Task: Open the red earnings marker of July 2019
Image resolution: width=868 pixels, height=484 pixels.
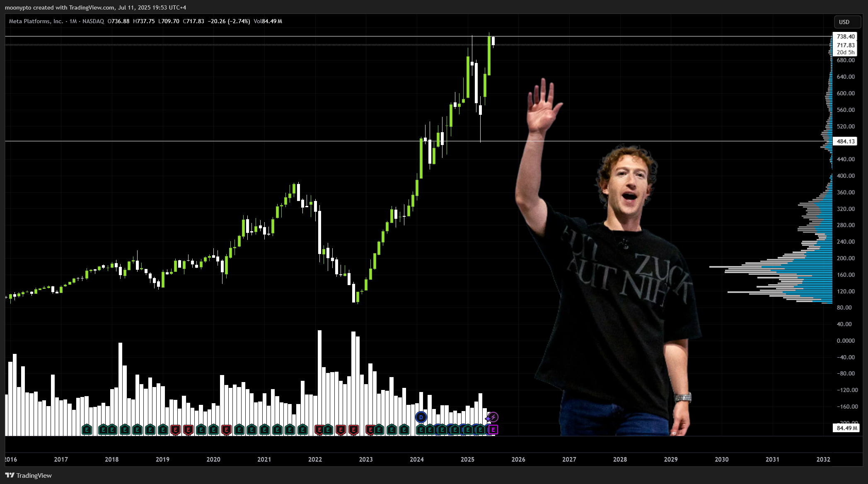Action: coord(188,430)
